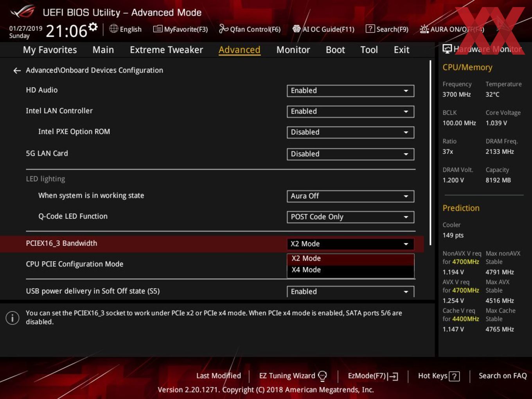Open the 5G LAN Card dropdown
Screen dimensions: 532x399
350,154
